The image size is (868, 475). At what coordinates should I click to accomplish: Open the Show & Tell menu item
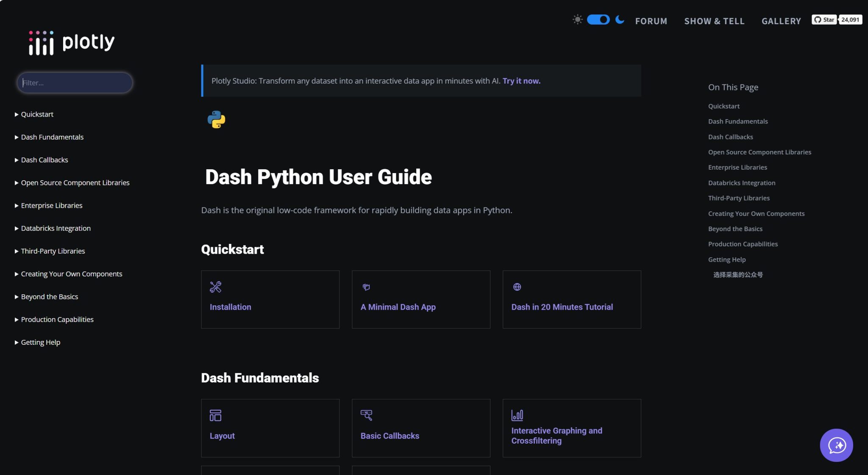click(x=714, y=21)
